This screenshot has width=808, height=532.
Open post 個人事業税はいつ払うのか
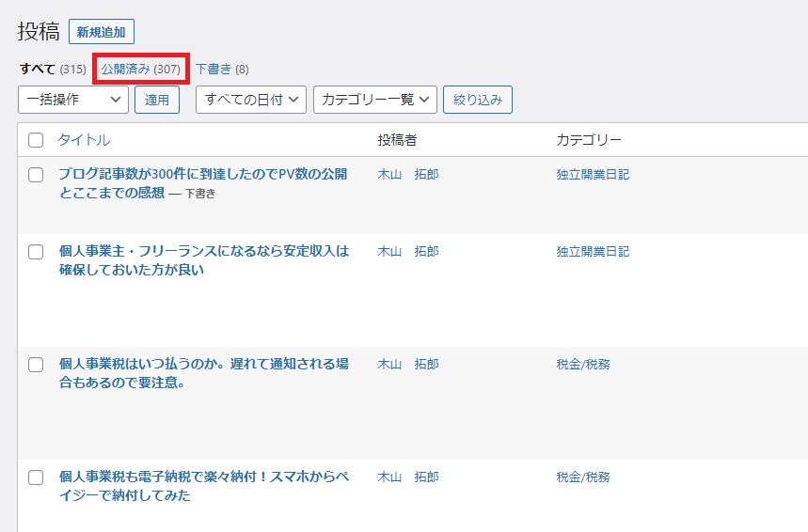(x=204, y=373)
